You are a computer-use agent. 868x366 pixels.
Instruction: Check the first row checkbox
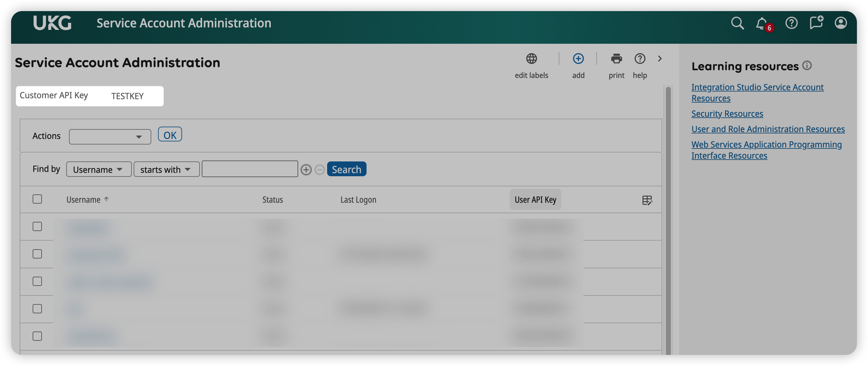37,226
